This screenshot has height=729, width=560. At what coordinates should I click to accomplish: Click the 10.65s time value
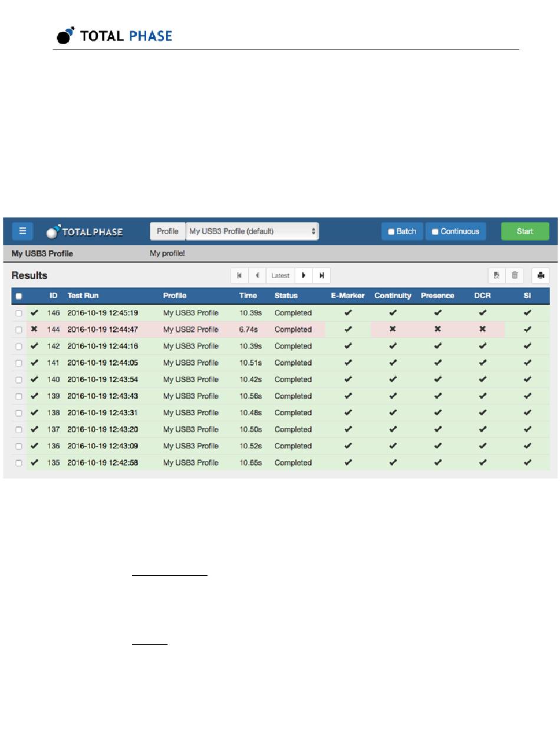click(251, 463)
